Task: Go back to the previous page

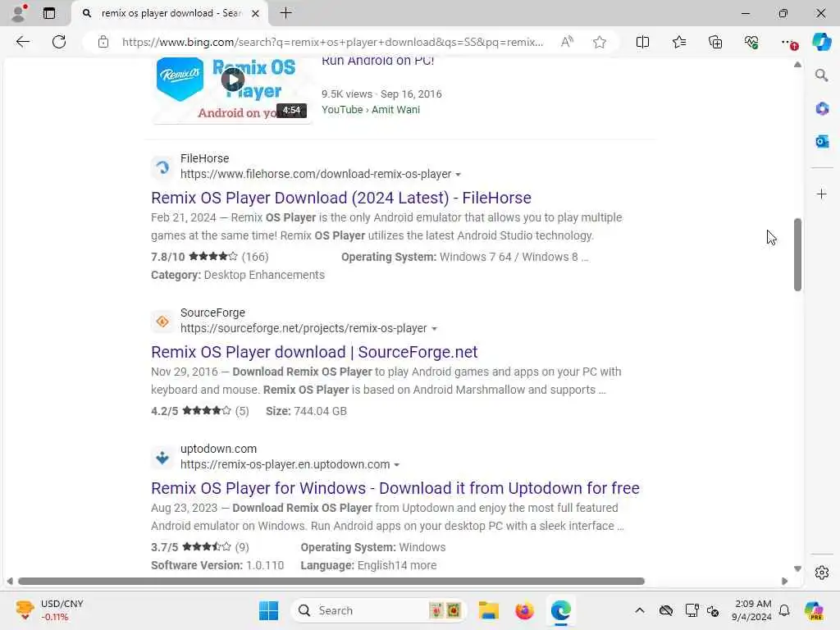Action: (x=22, y=42)
